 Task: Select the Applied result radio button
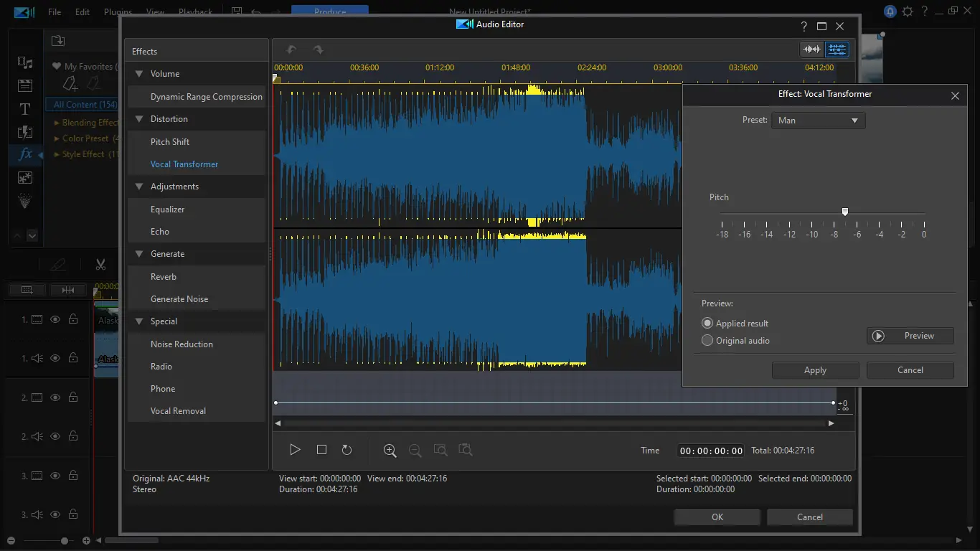707,324
